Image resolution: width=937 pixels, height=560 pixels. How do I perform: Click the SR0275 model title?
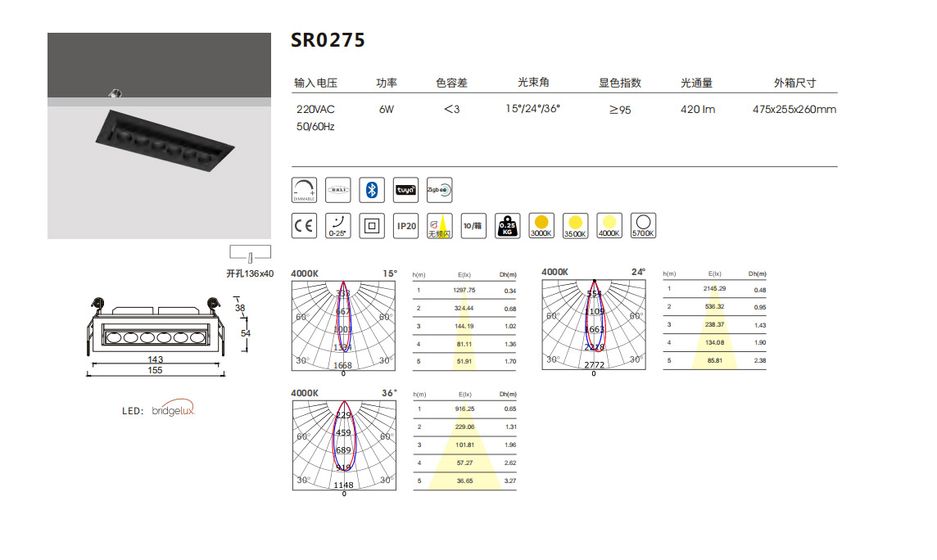328,40
